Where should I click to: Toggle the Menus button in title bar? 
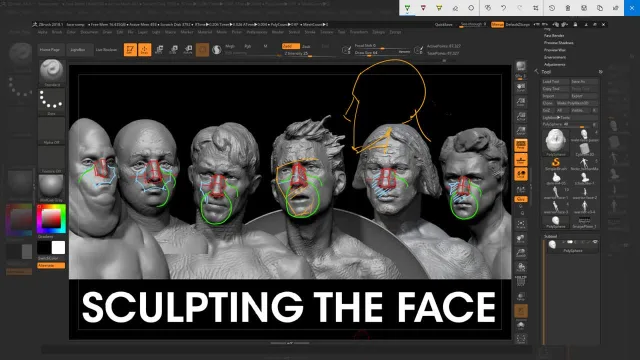tap(497, 24)
